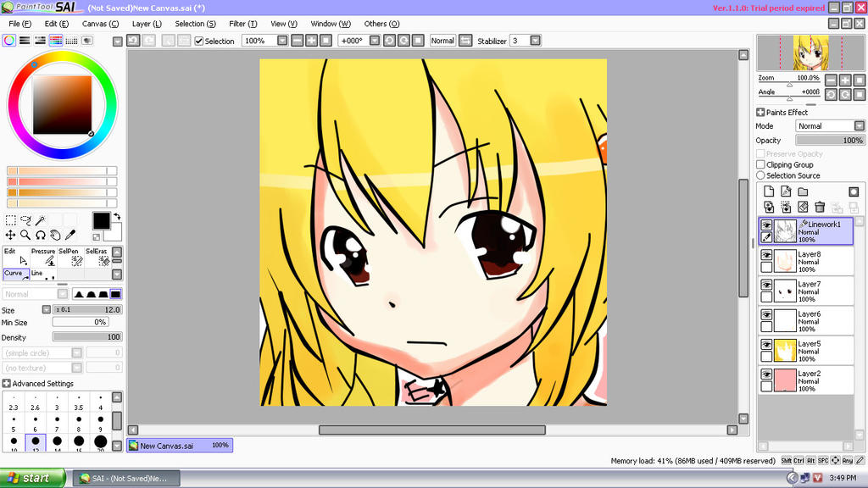Open the Filter menu
The image size is (868, 488).
point(243,24)
